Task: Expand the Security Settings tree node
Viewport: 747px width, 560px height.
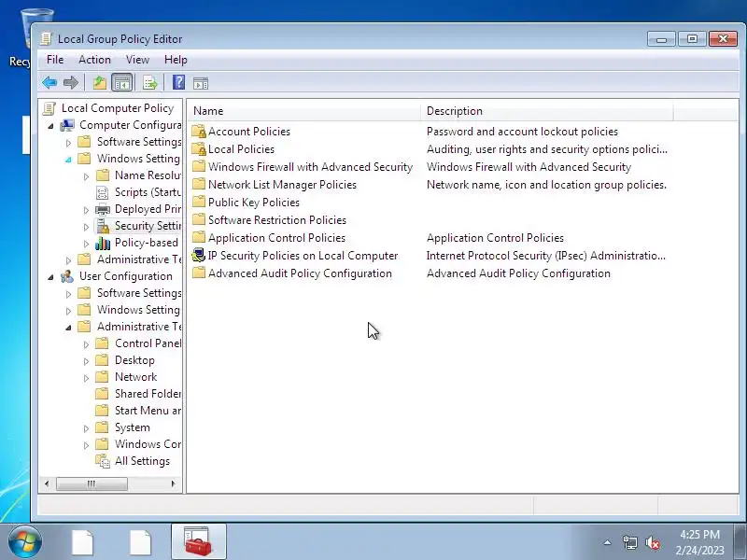Action: [86, 227]
